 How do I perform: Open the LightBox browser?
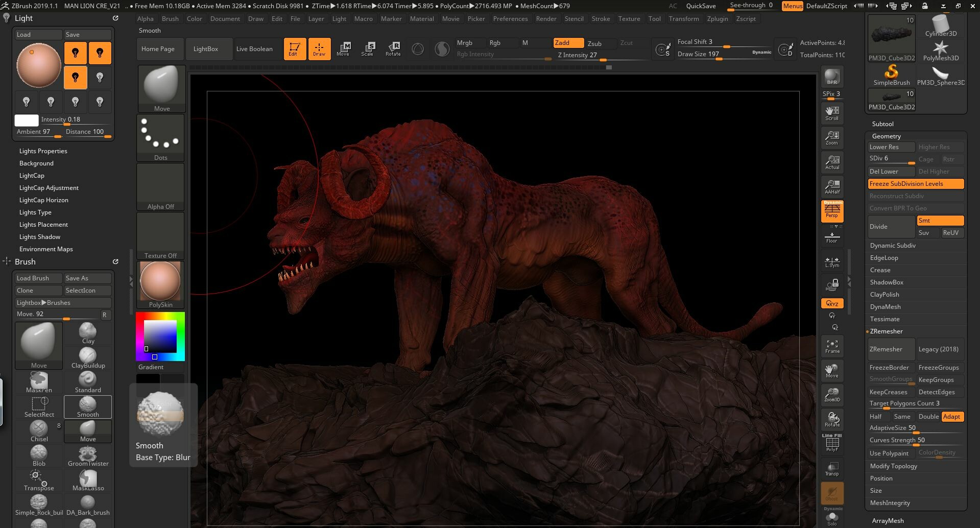pos(206,49)
